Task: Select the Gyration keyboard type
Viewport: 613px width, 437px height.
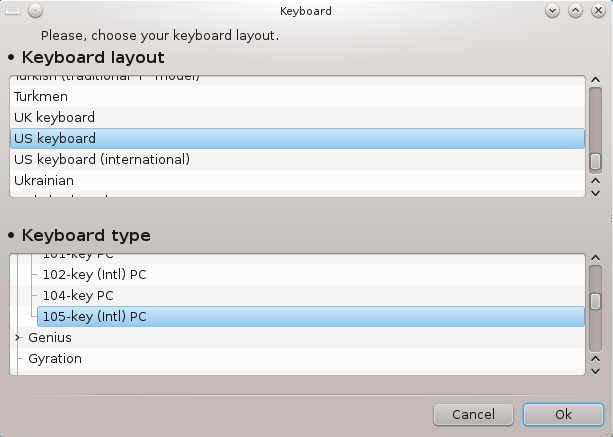Action: [x=304, y=358]
